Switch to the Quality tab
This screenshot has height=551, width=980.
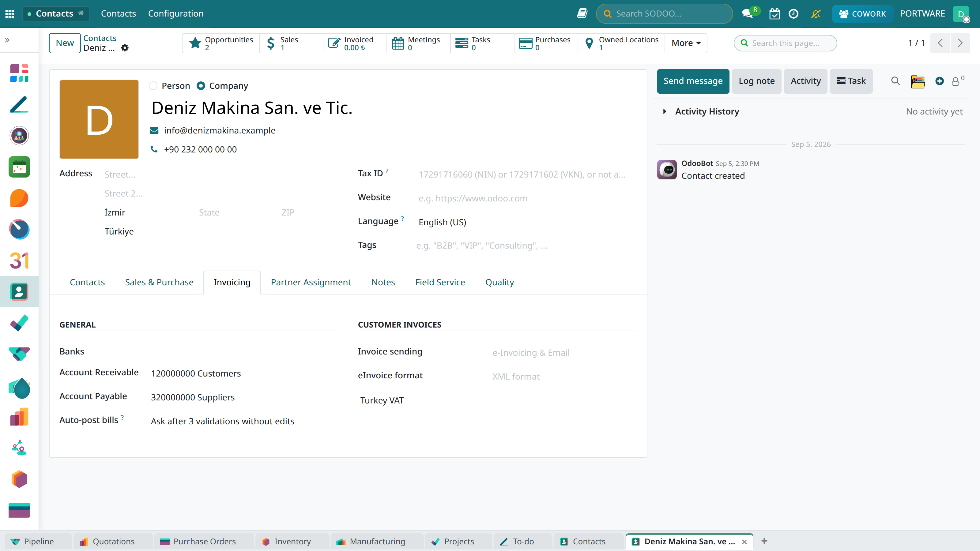coord(499,282)
